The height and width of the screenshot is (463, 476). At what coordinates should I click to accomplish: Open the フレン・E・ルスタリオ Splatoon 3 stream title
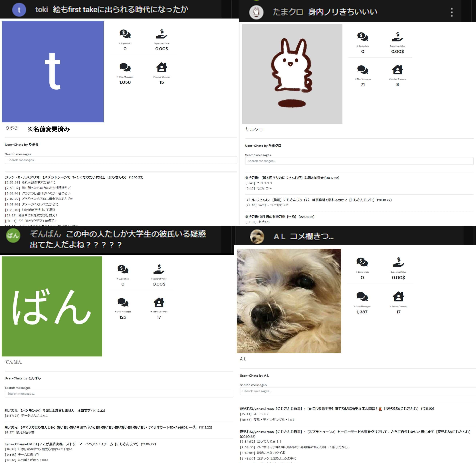point(74,177)
